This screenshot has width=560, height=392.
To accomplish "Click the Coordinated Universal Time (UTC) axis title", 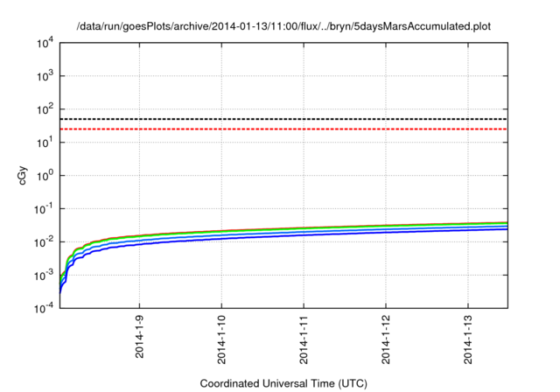I will [x=283, y=384].
